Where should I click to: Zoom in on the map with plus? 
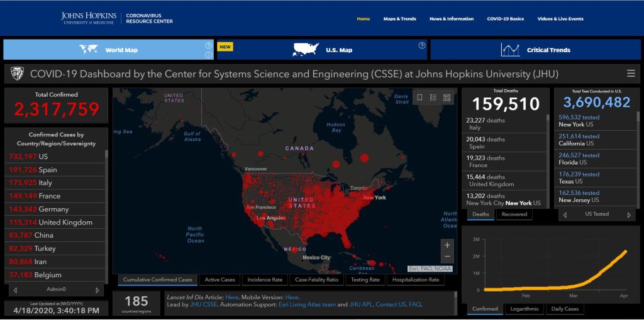click(x=447, y=245)
